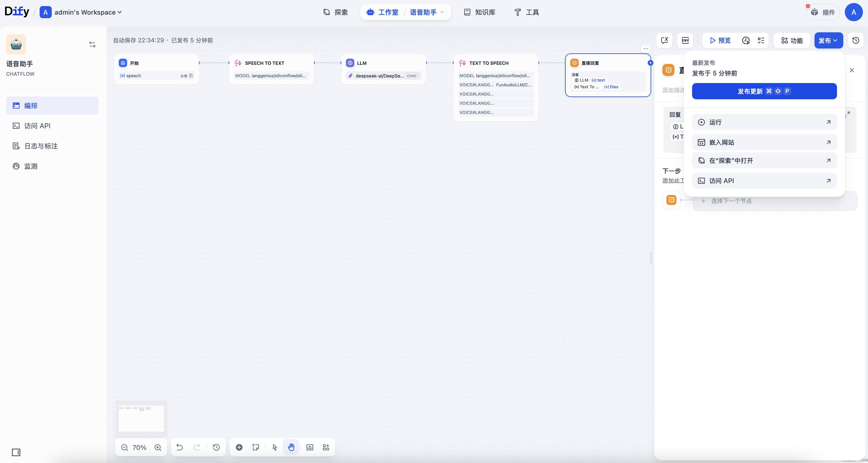Viewport: 868px width, 463px height.
Task: Undo the last canvas change
Action: pyautogui.click(x=180, y=448)
